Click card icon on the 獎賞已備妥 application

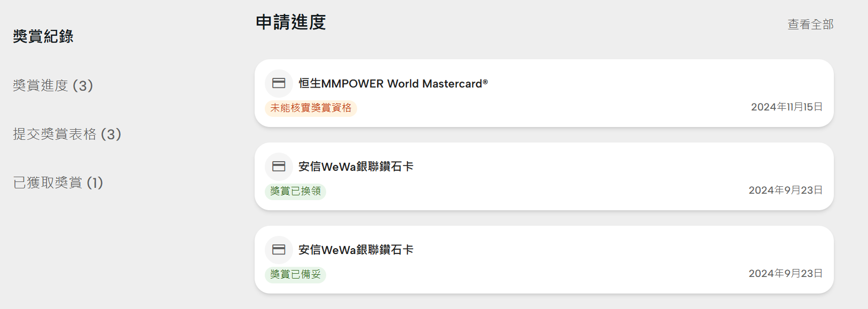tap(279, 250)
